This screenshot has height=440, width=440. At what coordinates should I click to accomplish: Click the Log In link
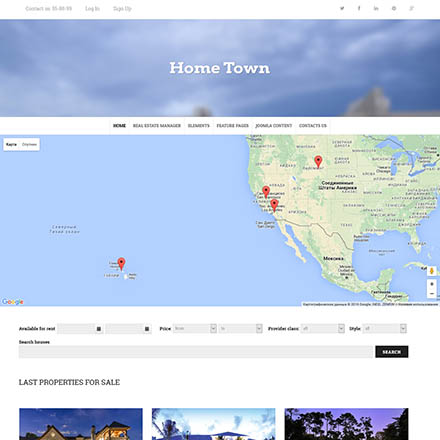click(x=92, y=9)
